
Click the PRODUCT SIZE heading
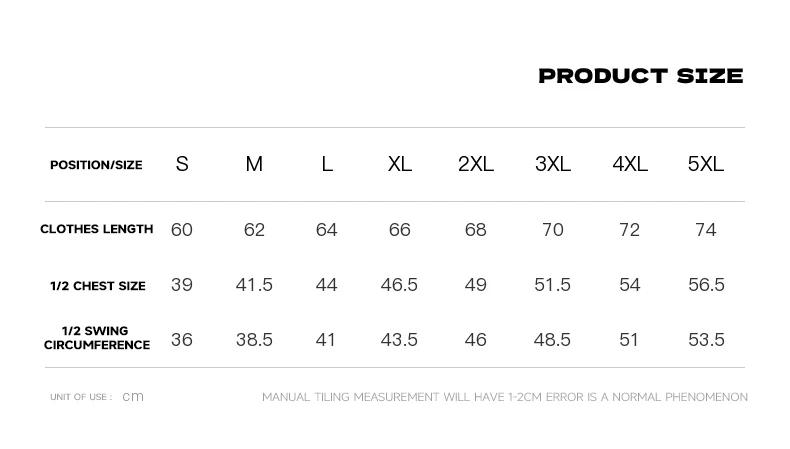[x=641, y=76]
